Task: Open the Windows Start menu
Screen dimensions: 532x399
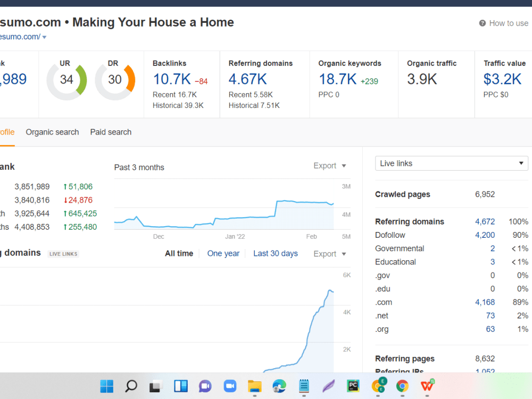Action: [107, 386]
